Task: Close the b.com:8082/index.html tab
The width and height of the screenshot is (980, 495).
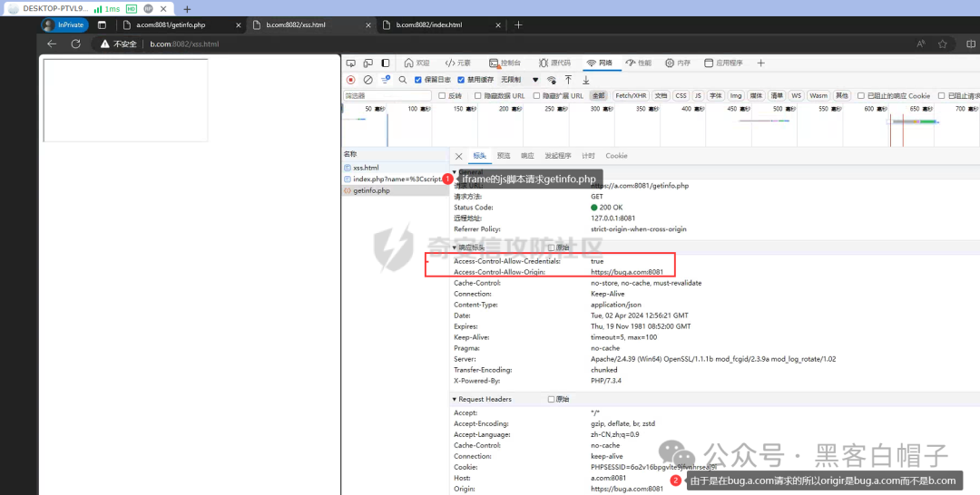Action: [498, 25]
